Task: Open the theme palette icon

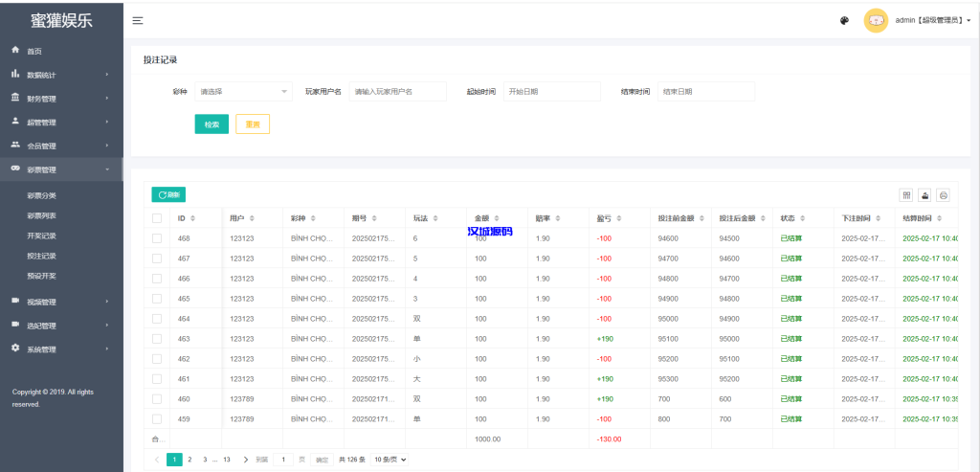Action: click(x=844, y=21)
